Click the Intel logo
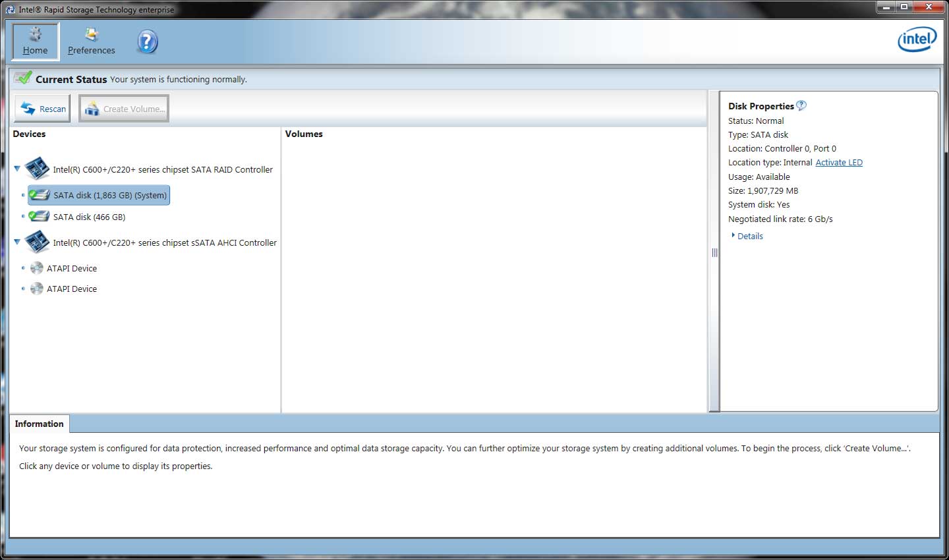Screen dimensions: 949x560 917,40
